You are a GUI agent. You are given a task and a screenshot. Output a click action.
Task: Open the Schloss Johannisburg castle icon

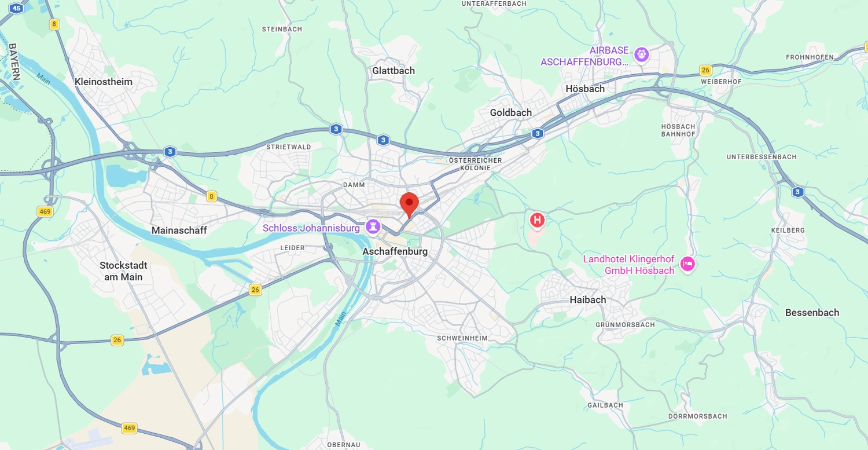[x=373, y=227]
